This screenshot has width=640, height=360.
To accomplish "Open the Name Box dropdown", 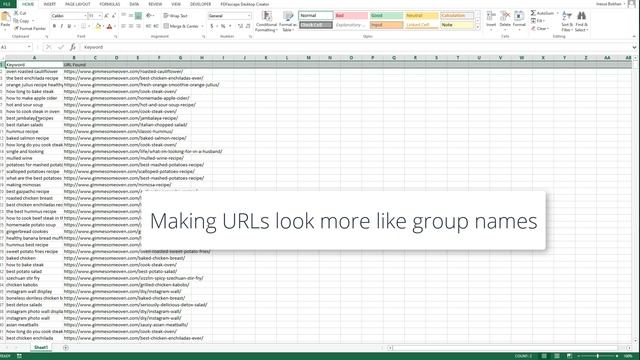I will point(29,47).
